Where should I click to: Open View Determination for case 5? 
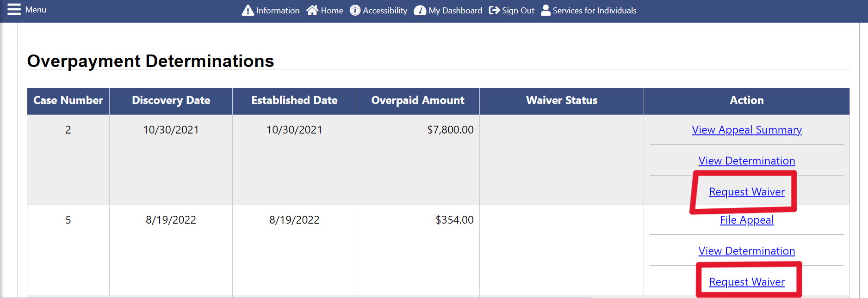click(x=746, y=250)
